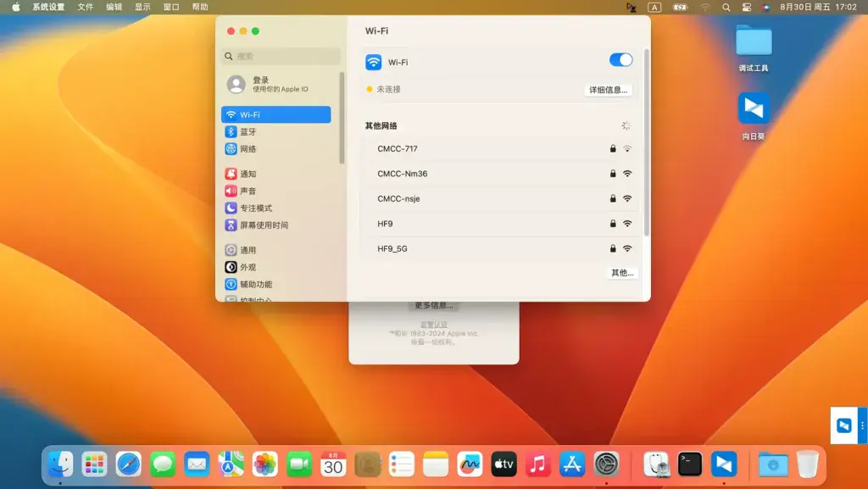This screenshot has height=489, width=868.
Task: Click 更多信息... in About window behind
Action: 434,305
